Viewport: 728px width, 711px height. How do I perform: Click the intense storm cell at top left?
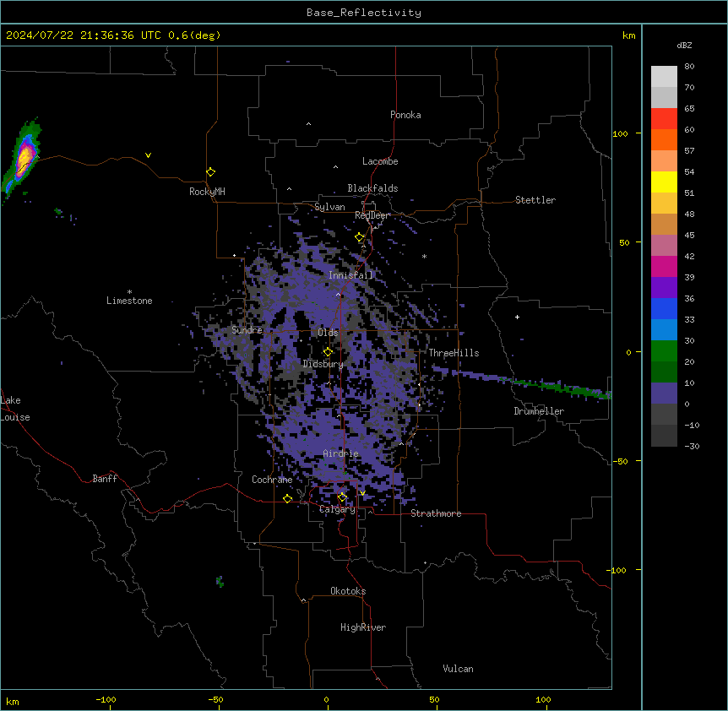pyautogui.click(x=22, y=158)
